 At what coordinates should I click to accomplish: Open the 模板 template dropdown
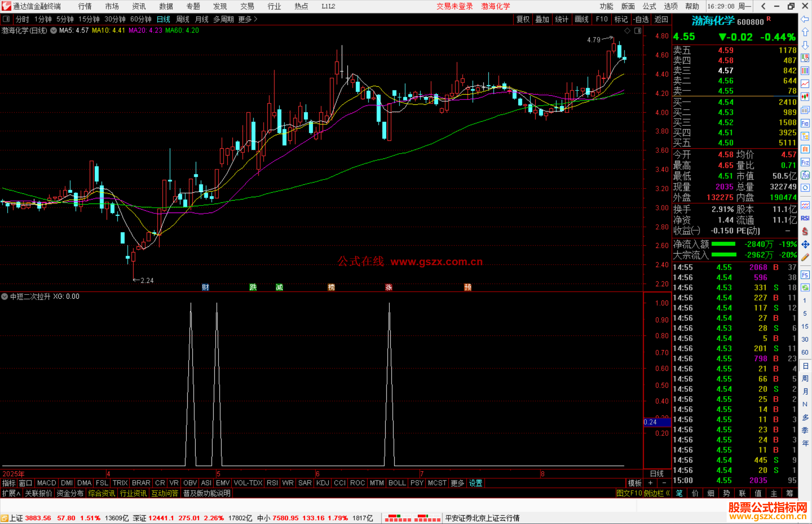coord(635,483)
